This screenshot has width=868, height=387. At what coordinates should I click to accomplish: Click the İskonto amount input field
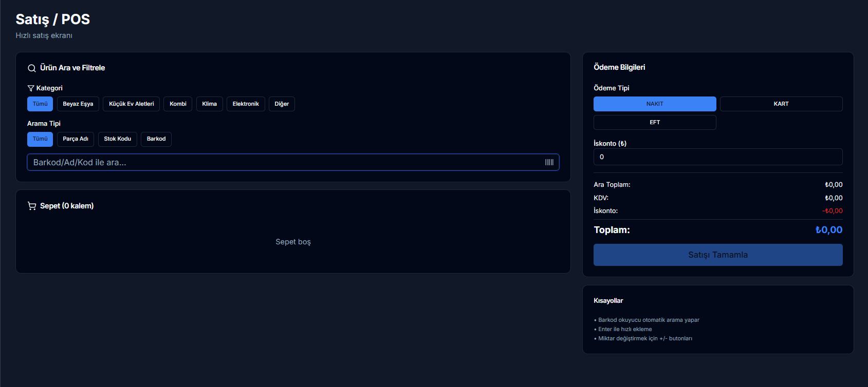tap(718, 157)
